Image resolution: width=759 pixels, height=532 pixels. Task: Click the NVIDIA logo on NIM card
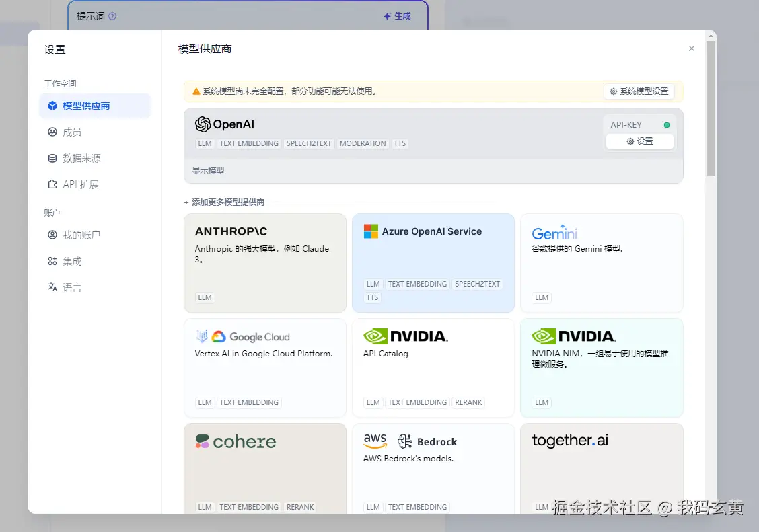coord(574,336)
